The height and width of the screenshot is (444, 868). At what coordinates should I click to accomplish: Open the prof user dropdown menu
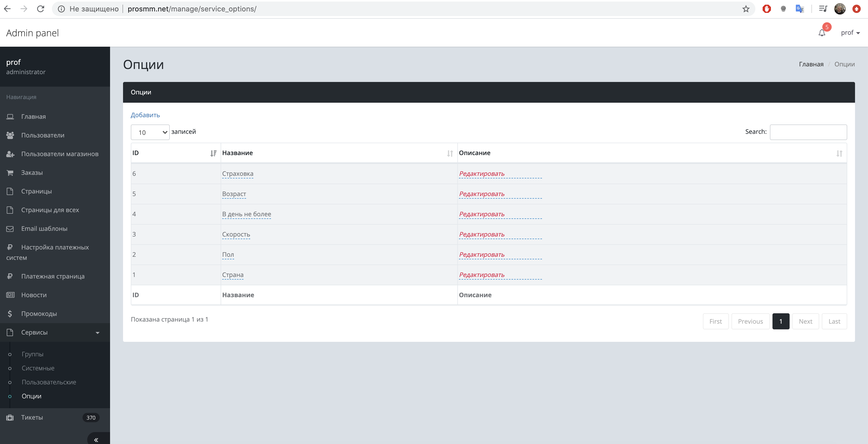point(850,33)
